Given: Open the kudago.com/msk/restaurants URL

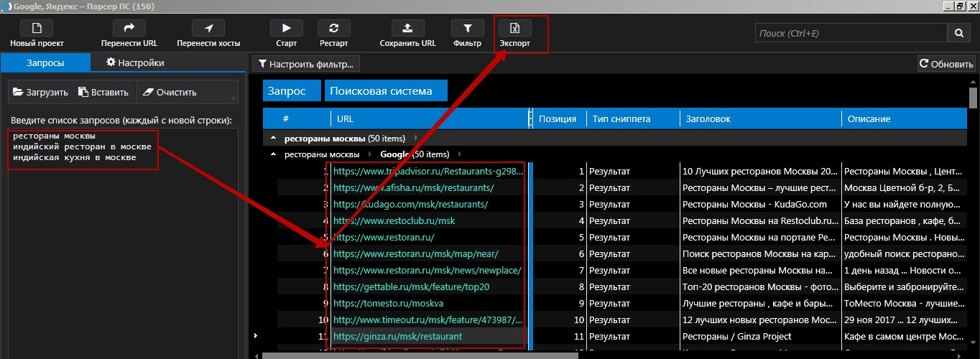Looking at the screenshot, I should tap(411, 205).
